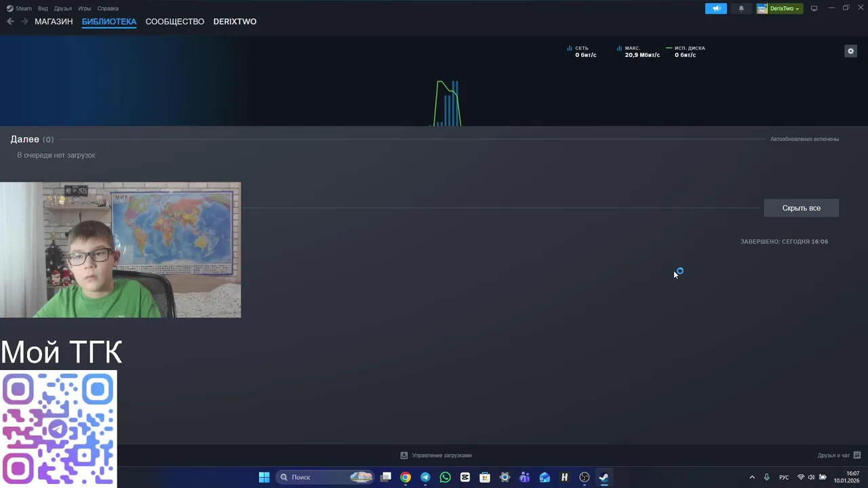The height and width of the screenshot is (488, 868).
Task: Open Settings gear in the taskbar
Action: [x=505, y=477]
